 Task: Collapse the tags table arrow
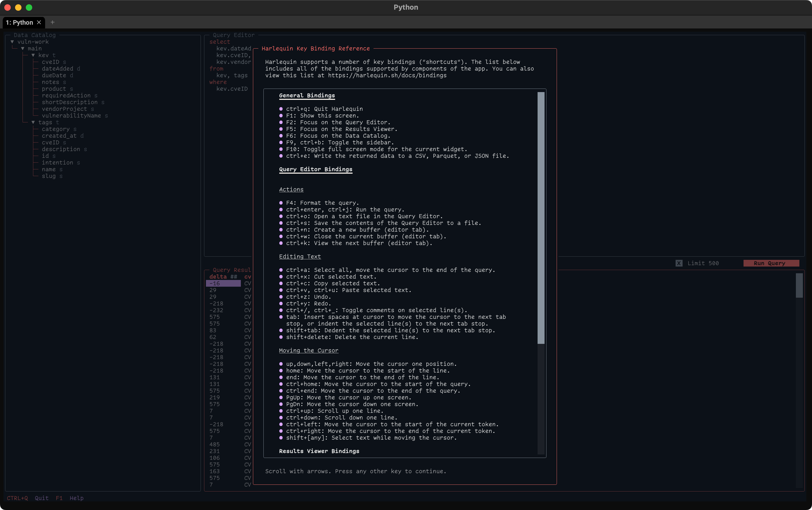[33, 122]
